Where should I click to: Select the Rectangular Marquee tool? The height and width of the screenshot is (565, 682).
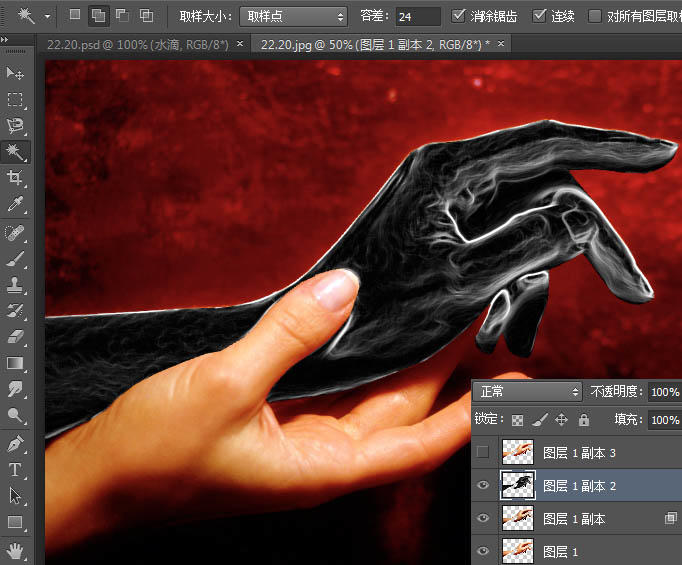click(15, 100)
